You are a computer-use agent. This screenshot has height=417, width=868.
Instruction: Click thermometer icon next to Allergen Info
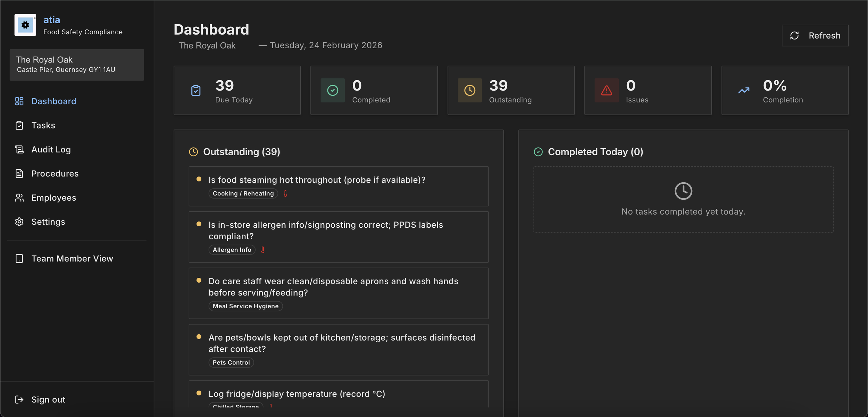(x=263, y=250)
